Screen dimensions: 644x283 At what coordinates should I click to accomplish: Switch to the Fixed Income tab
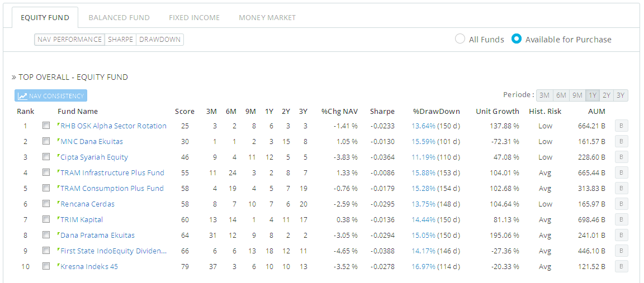[x=194, y=17]
